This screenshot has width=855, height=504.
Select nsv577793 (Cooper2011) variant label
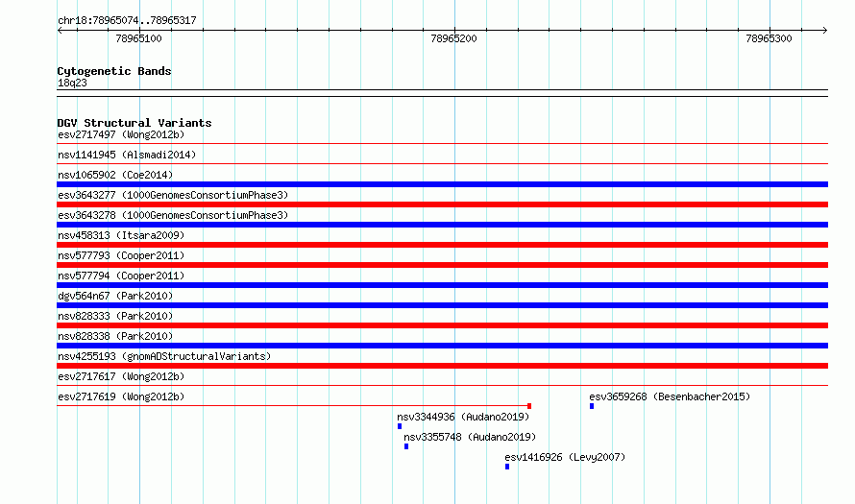pos(121,255)
